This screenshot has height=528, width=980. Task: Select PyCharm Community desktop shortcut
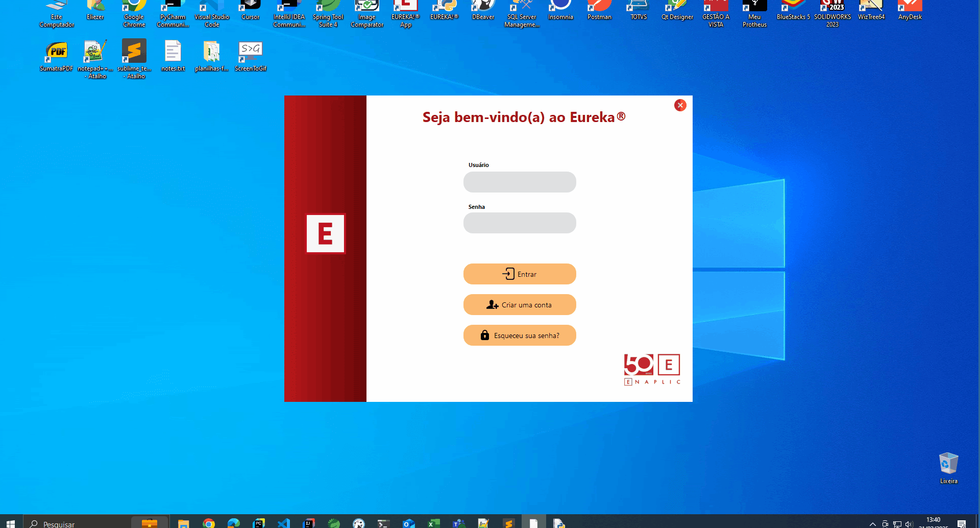click(173, 14)
